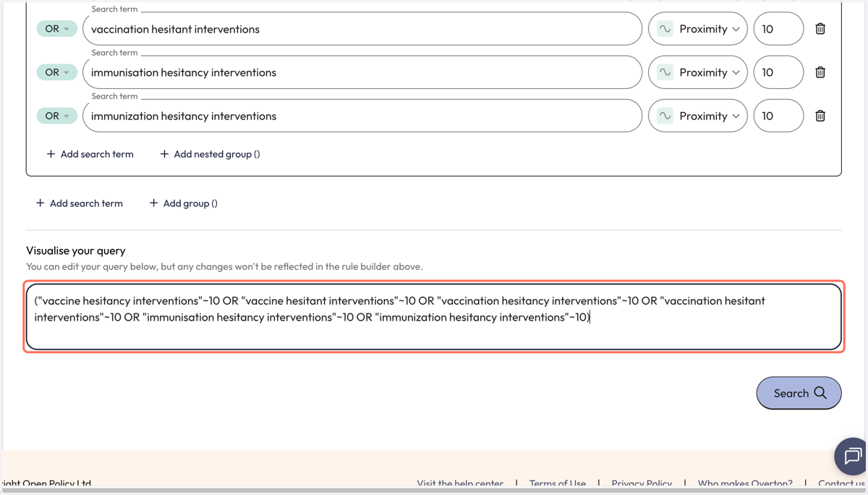Open Terms of Use link
868x495 pixels.
click(x=558, y=483)
